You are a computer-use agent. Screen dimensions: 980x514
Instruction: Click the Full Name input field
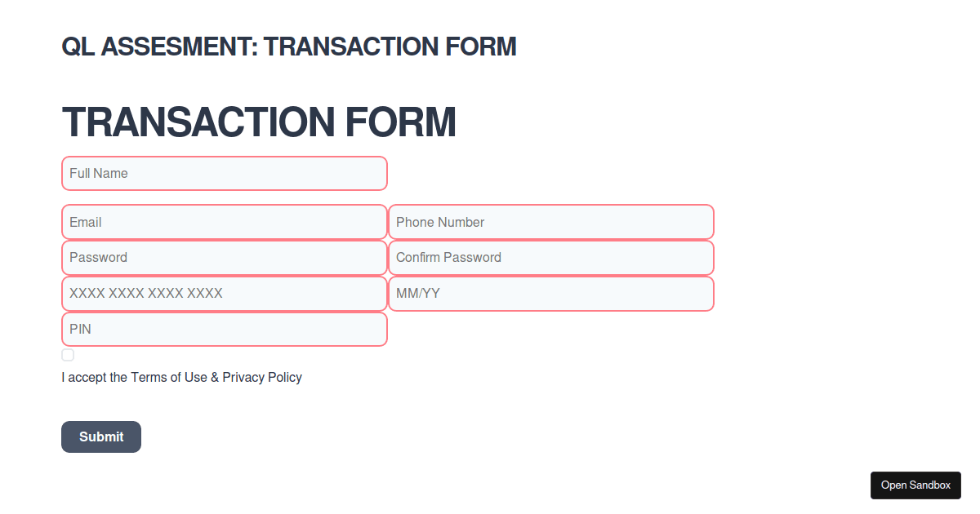click(225, 173)
